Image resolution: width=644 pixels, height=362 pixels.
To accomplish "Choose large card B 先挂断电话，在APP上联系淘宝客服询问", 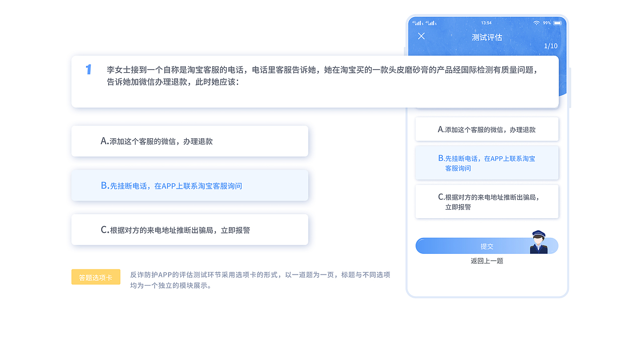I will [190, 186].
